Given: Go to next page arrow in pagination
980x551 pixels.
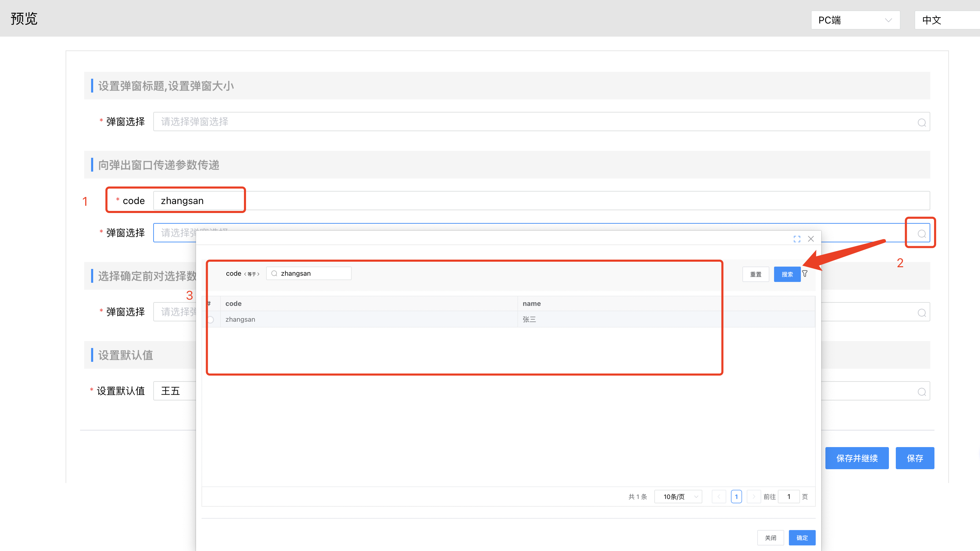Looking at the screenshot, I should pos(753,496).
